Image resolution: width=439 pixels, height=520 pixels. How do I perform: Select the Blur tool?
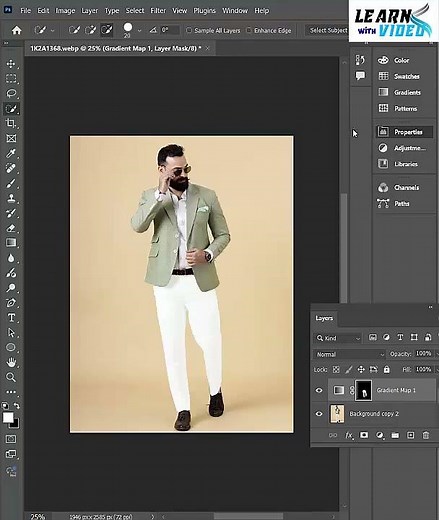click(11, 258)
